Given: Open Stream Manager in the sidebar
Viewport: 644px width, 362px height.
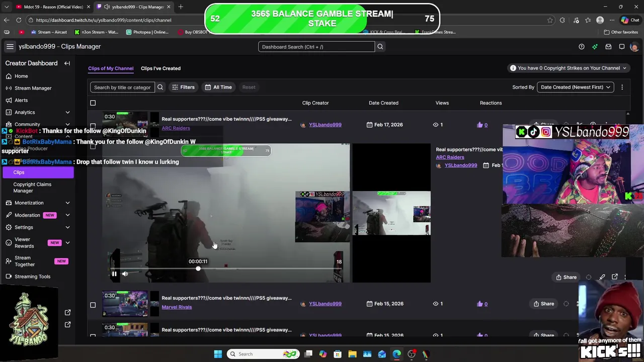Looking at the screenshot, I should point(33,88).
